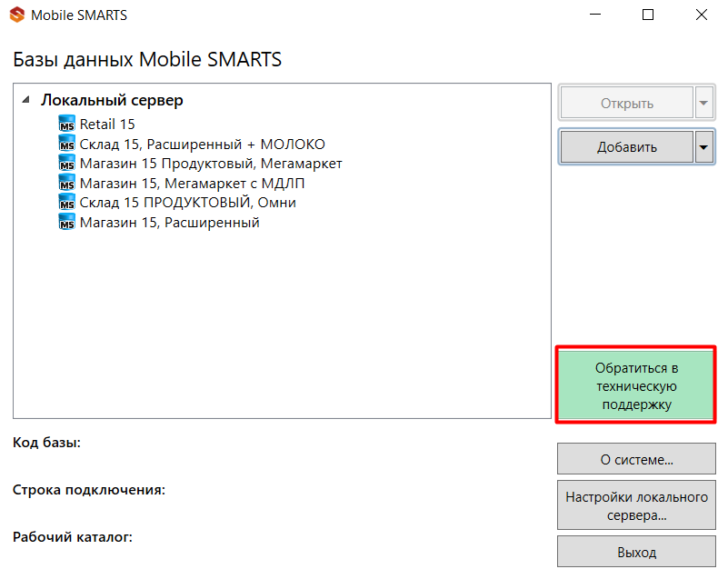Click database icon beside Склад 15 ПРОДУКТОВЫЙ, Омни
Image resolution: width=728 pixels, height=579 pixels.
click(x=67, y=202)
